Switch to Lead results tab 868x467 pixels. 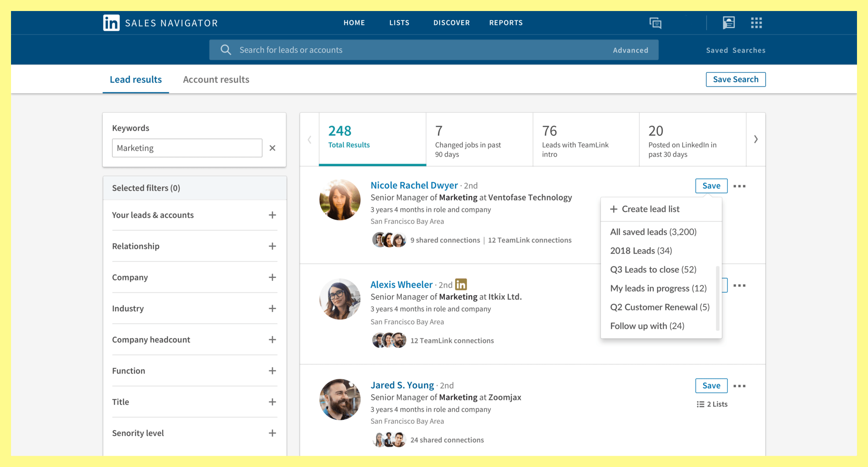point(136,79)
